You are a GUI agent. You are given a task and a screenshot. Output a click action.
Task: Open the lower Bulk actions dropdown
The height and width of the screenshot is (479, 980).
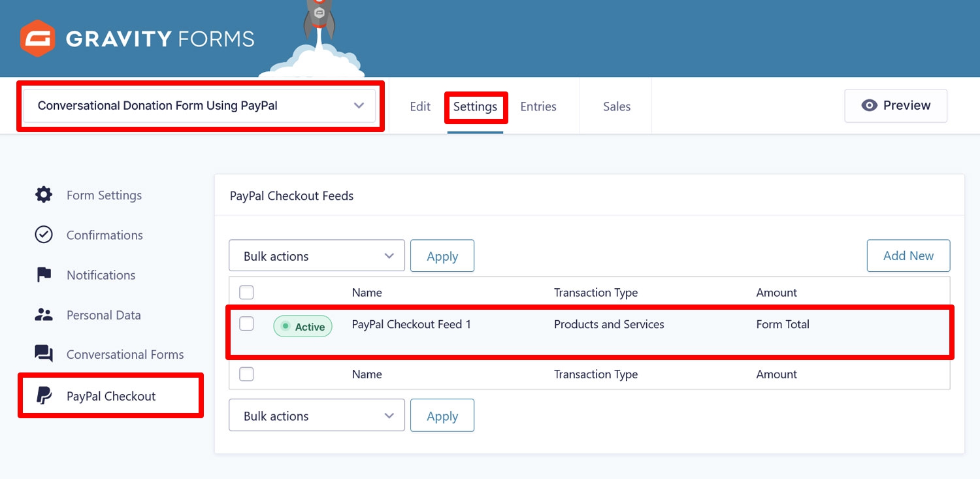317,416
